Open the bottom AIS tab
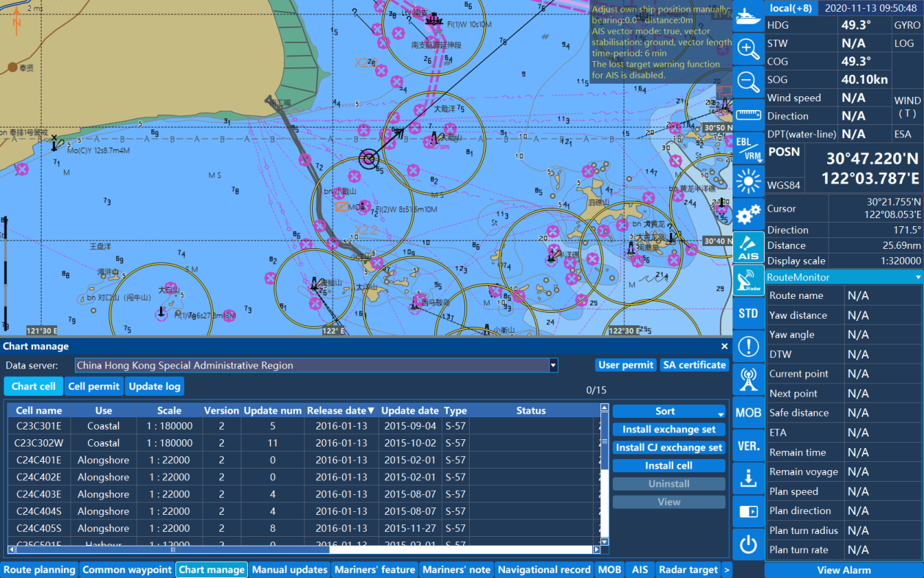 point(640,569)
